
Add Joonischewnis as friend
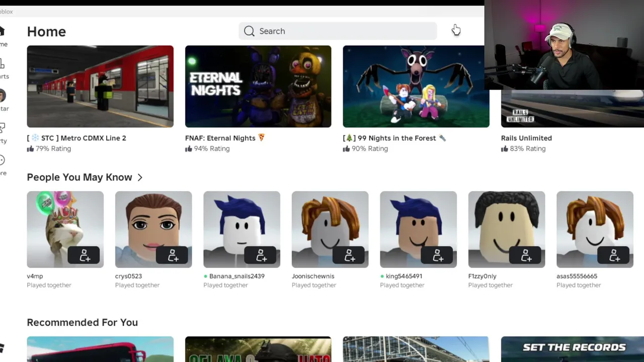349,255
